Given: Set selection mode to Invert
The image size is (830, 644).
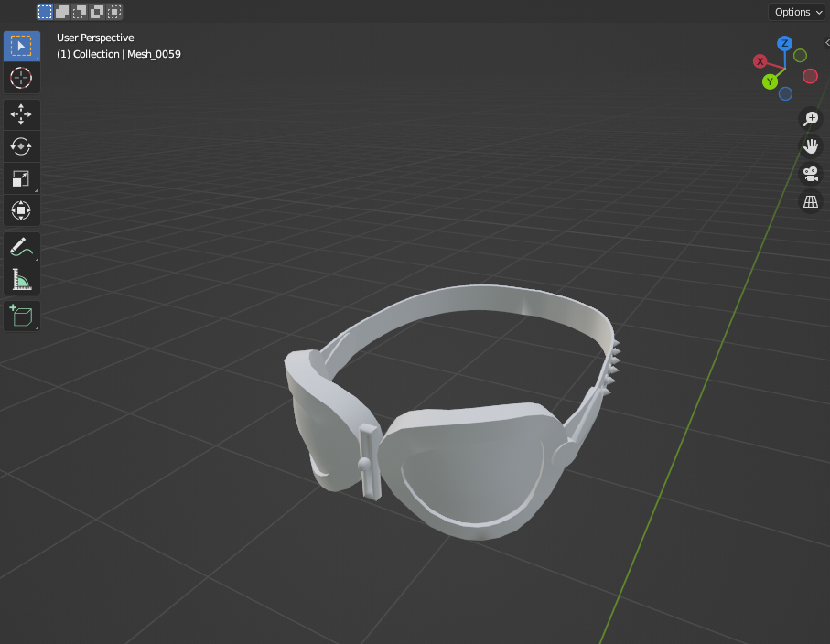Looking at the screenshot, I should pos(97,12).
